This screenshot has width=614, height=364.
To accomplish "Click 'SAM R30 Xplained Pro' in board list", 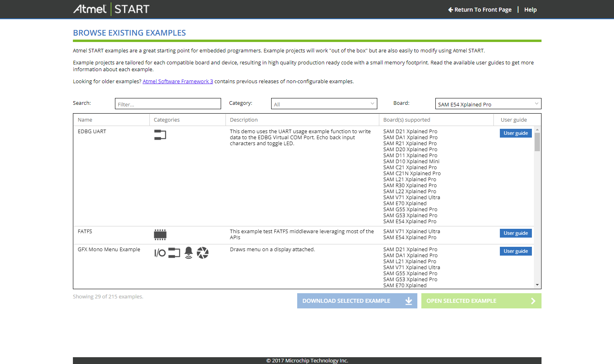I will [410, 185].
